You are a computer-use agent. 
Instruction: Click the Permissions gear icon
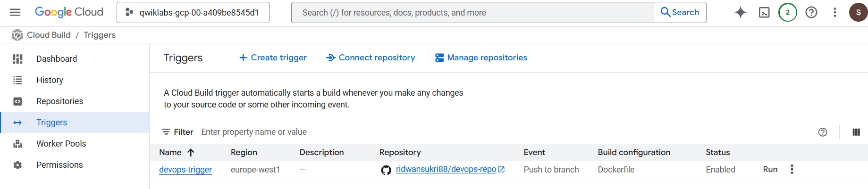[x=17, y=165]
